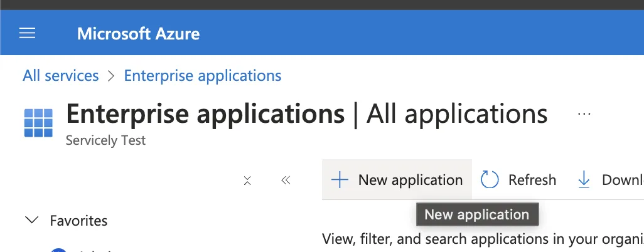This screenshot has width=644, height=252.
Task: Go to All services breadcrumb
Action: tap(61, 75)
